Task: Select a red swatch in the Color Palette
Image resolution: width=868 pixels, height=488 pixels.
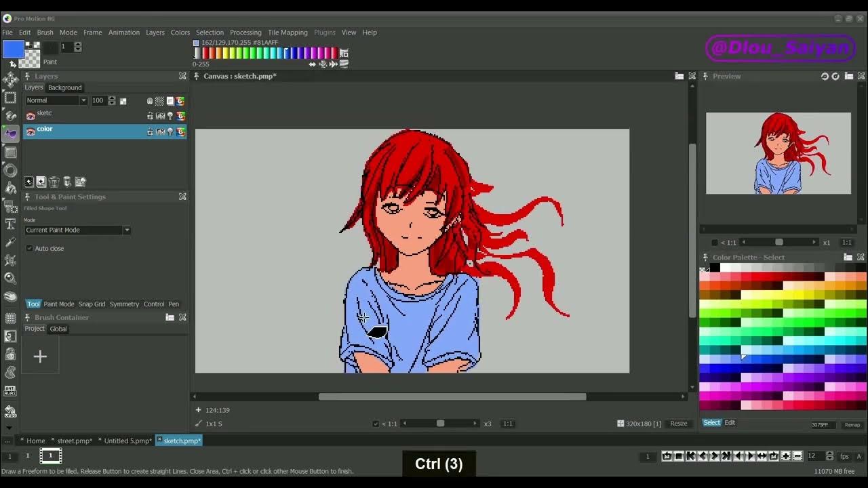Action: click(x=759, y=278)
